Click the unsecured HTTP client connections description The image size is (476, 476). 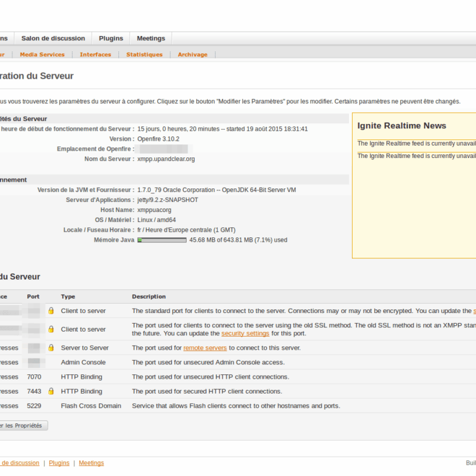coord(210,377)
